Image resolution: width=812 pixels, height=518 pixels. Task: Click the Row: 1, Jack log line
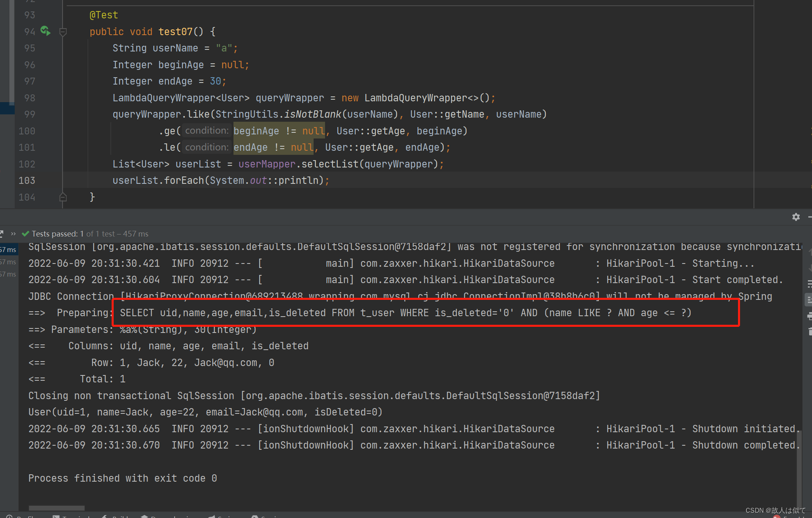(x=151, y=363)
